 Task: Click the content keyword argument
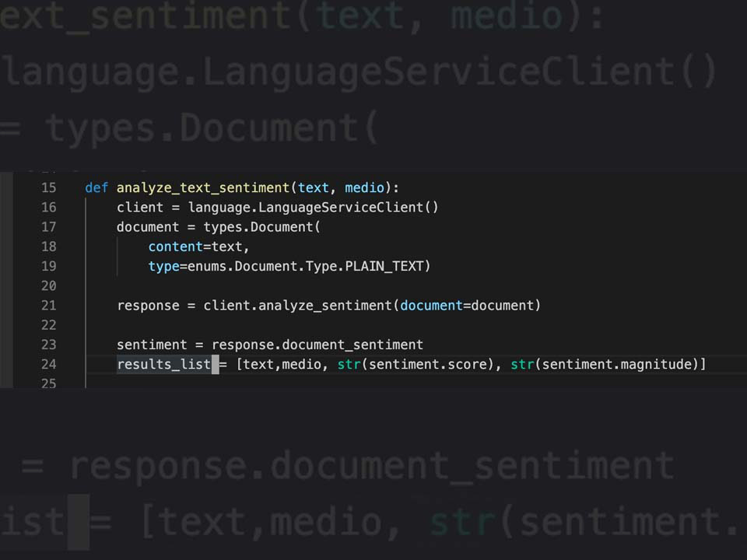176,247
